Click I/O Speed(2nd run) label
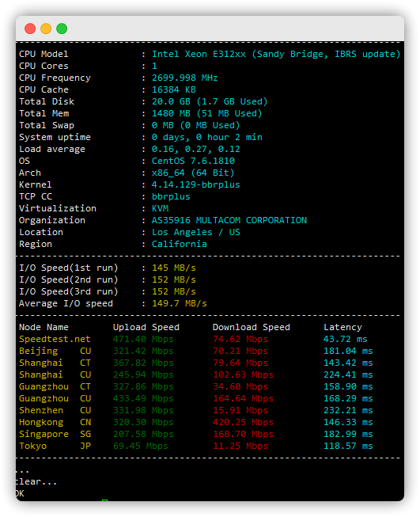The width and height of the screenshot is (420, 517). 69,279
